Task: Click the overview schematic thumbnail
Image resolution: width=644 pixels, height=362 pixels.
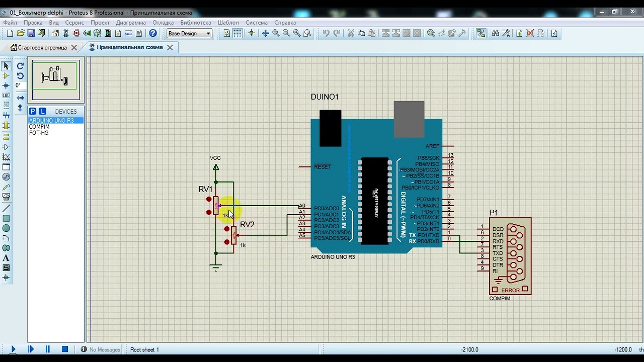Action: [x=55, y=80]
